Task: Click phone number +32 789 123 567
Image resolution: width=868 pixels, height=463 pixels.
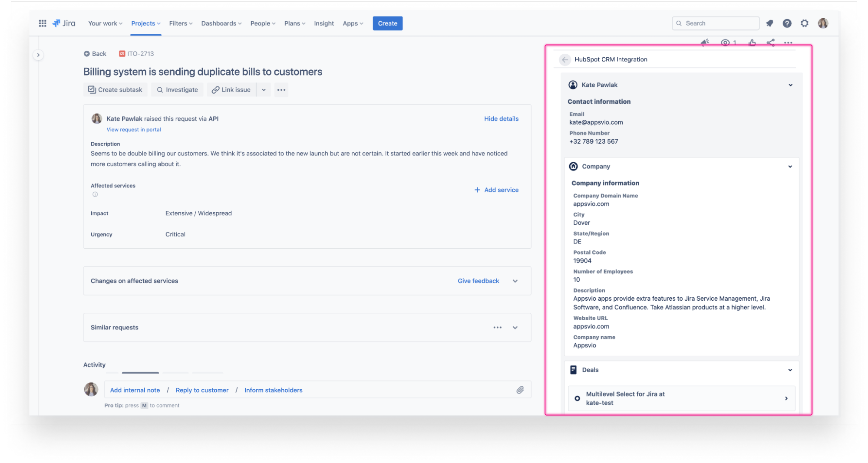Action: (x=594, y=141)
